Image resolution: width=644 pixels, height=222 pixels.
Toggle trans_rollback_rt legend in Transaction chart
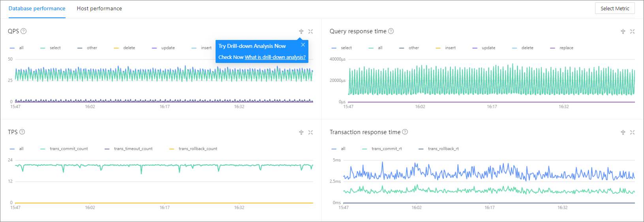pos(443,149)
